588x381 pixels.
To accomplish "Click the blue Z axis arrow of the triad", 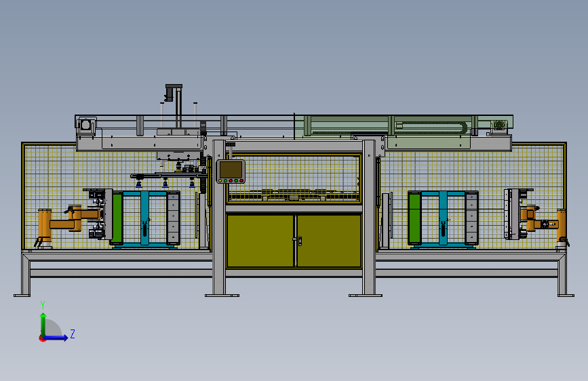I will click(x=56, y=338).
